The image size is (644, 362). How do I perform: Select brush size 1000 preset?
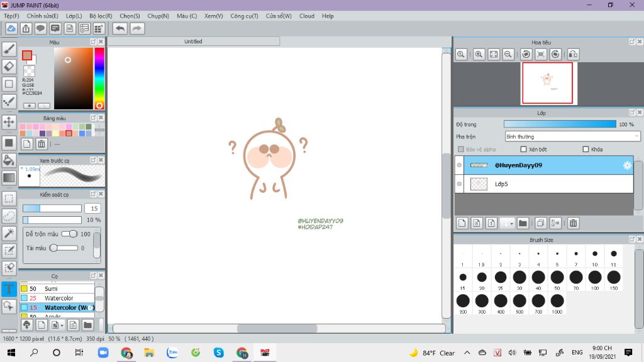pos(557,304)
